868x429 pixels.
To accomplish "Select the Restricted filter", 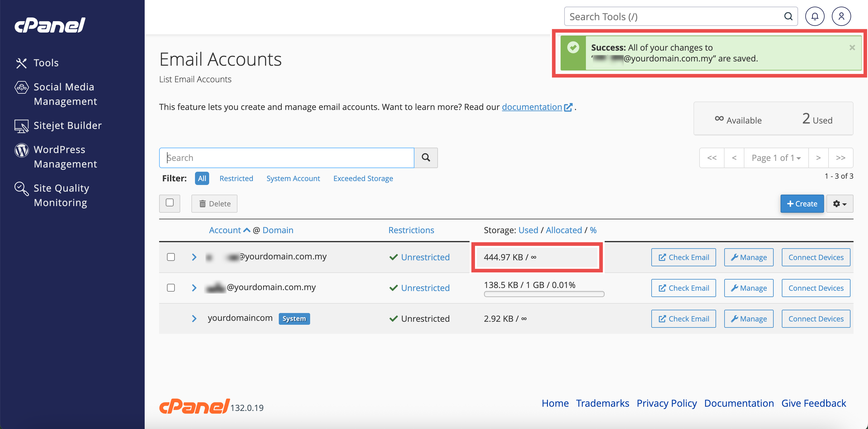I will [236, 178].
